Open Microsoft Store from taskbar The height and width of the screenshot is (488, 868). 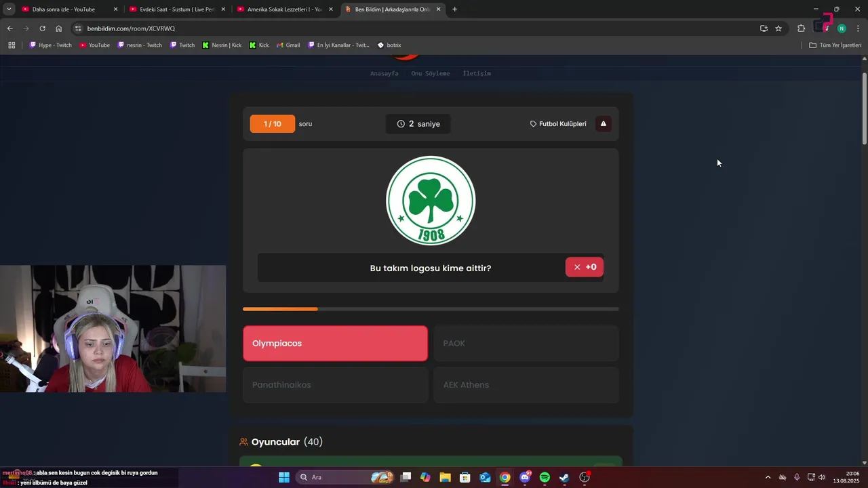pos(465,477)
